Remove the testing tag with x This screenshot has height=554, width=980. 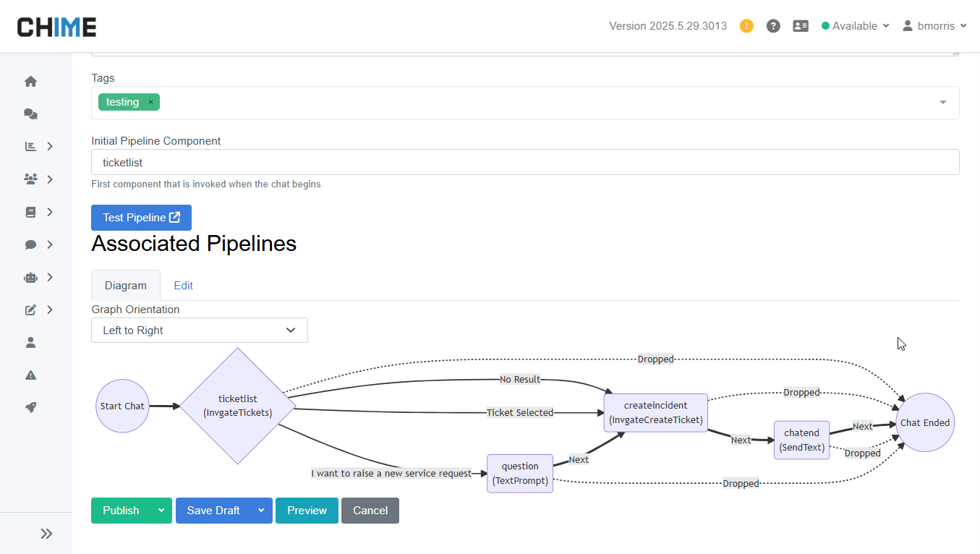click(150, 102)
